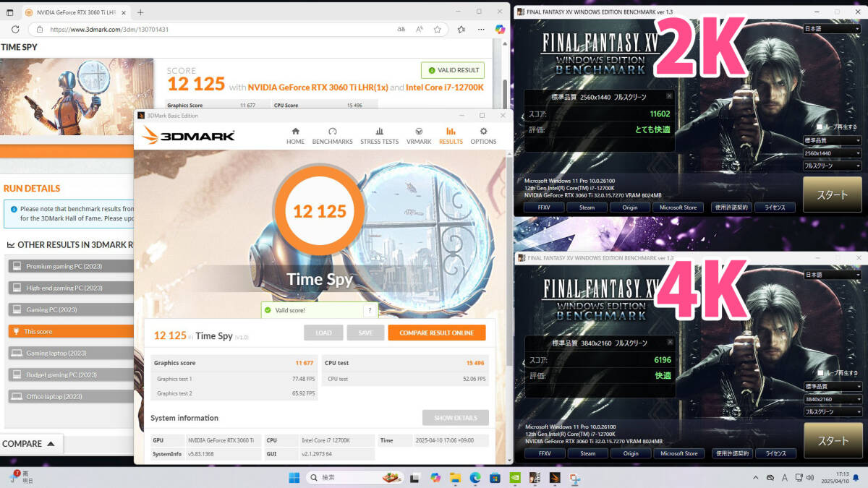Image resolution: width=868 pixels, height=488 pixels.
Task: Click the VALID RESULT badge
Action: 453,70
